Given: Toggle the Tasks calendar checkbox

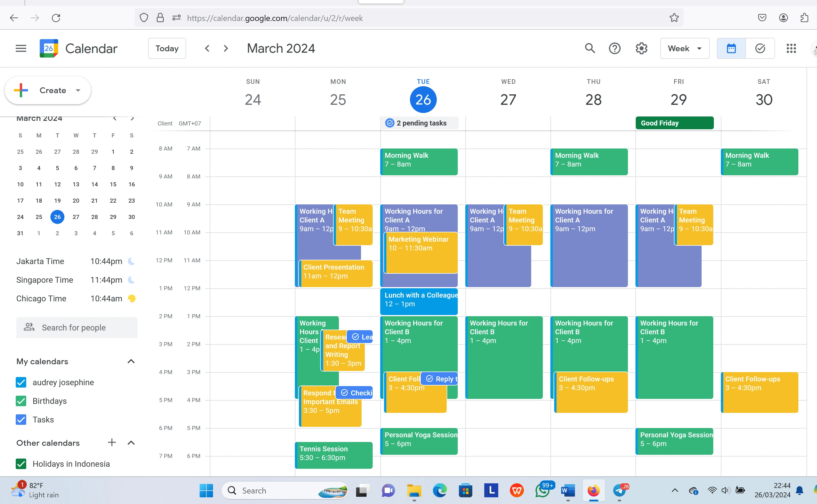Looking at the screenshot, I should pos(21,419).
